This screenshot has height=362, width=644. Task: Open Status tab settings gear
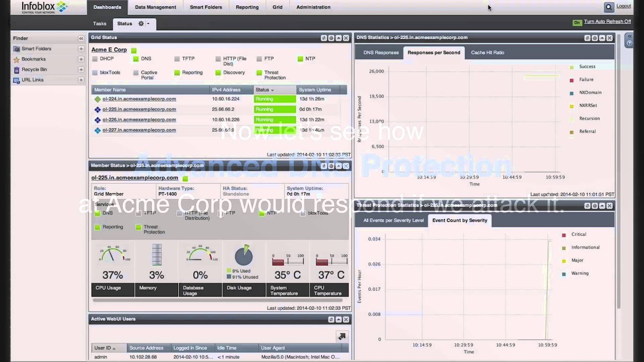pos(141,24)
